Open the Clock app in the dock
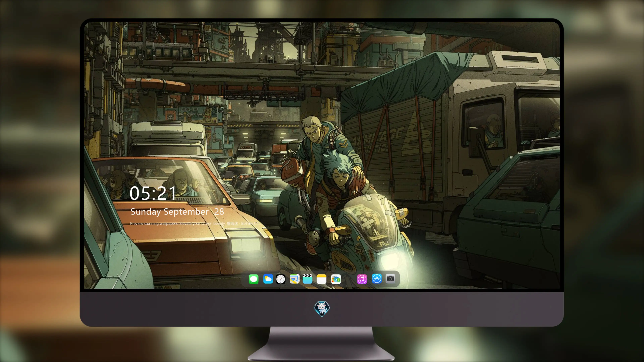644x362 pixels. (x=281, y=279)
